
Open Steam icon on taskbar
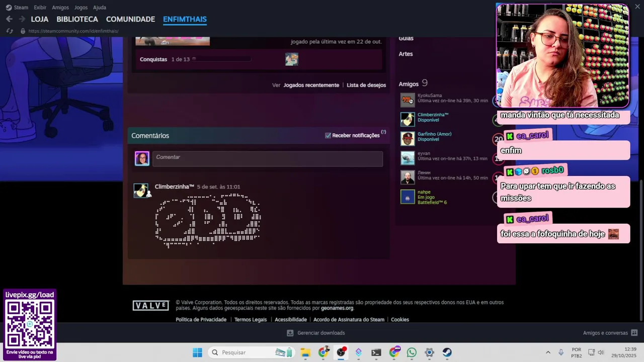pyautogui.click(x=447, y=352)
